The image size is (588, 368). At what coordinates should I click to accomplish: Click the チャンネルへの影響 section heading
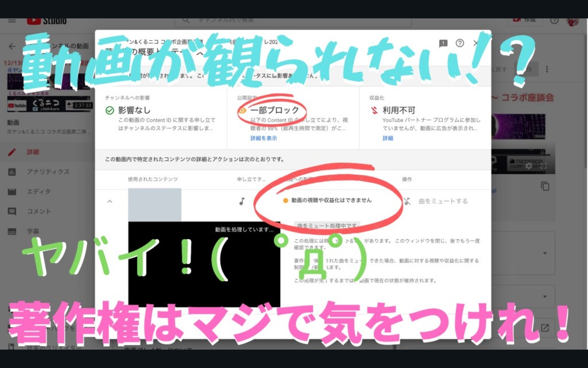127,98
